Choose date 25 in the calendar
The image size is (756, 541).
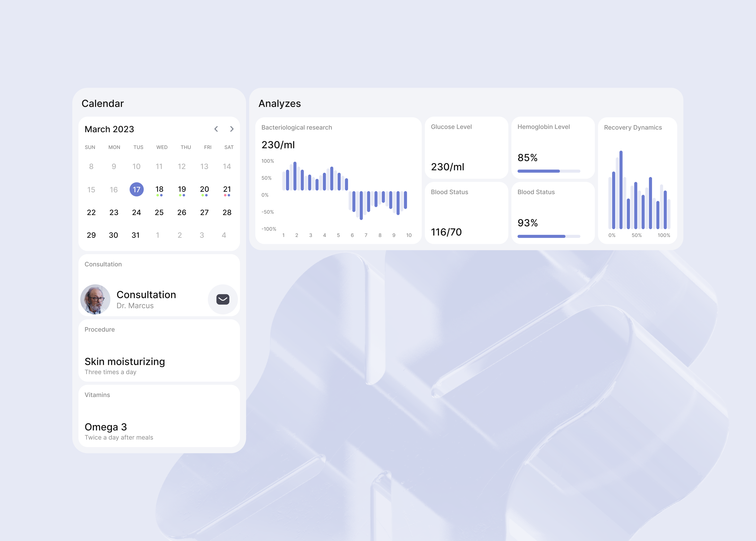[x=159, y=212]
